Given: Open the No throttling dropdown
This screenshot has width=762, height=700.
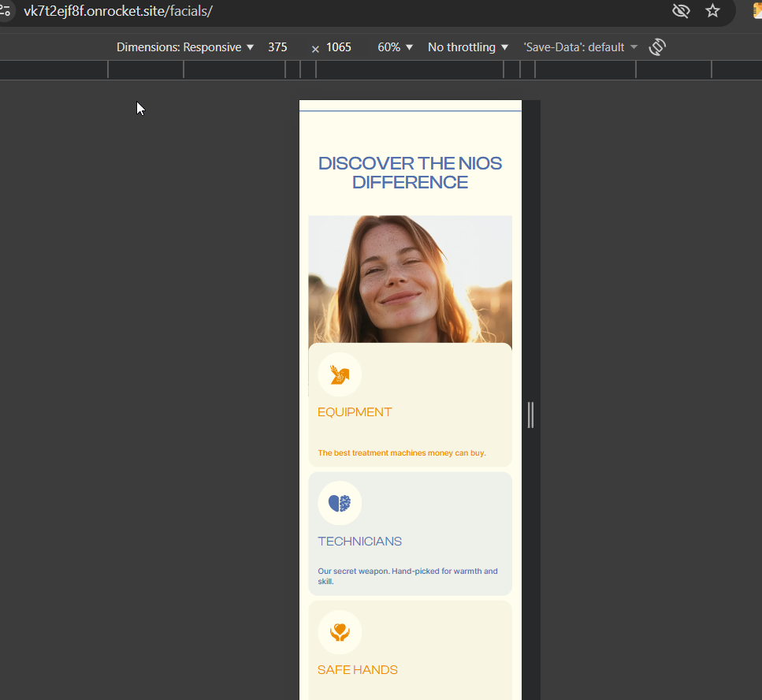Looking at the screenshot, I should [467, 47].
